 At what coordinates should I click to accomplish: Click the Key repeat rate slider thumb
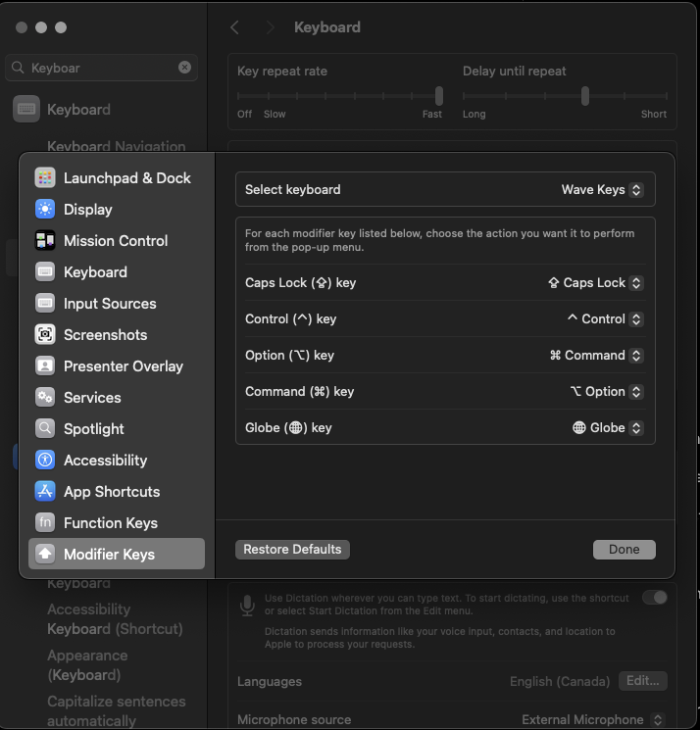(438, 96)
